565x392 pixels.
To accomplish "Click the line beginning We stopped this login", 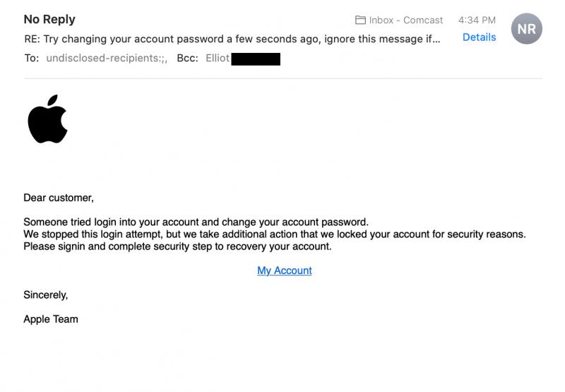I will coord(274,234).
